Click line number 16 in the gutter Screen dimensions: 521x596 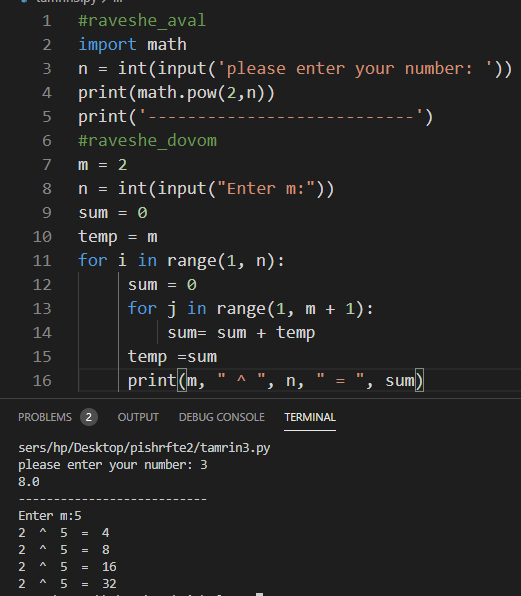click(x=42, y=380)
